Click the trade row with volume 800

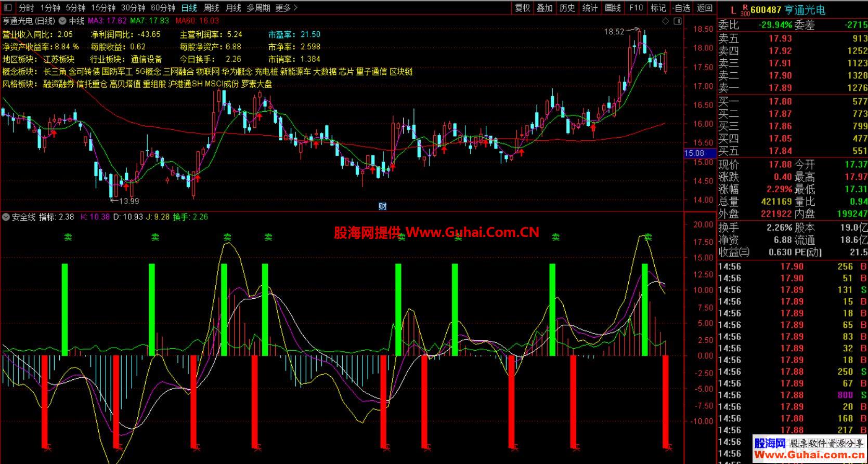793,395
